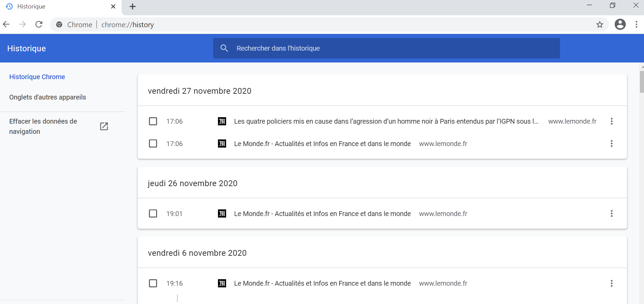This screenshot has width=644, height=304.
Task: Click the 17:06 timestamp of the IGPN article
Action: click(174, 121)
